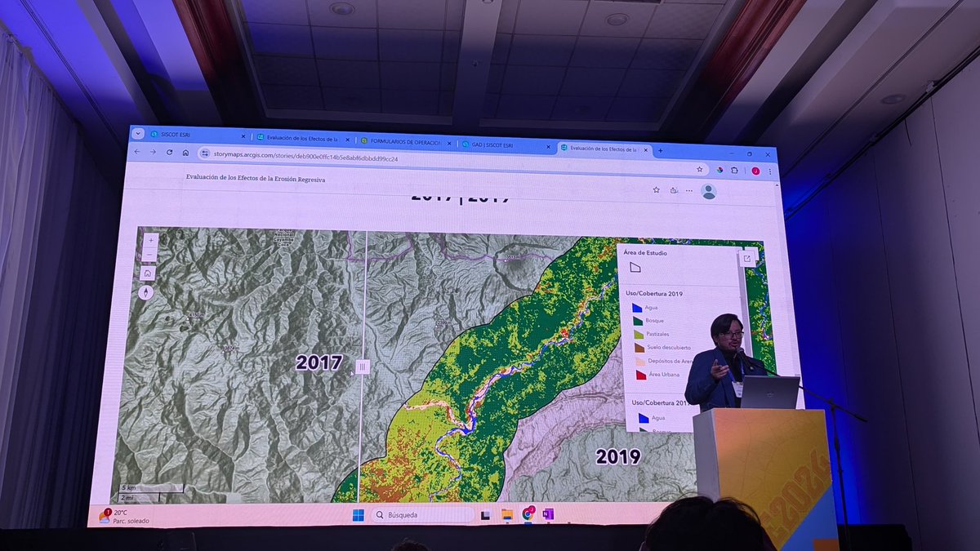Click story title 'Evaluación de los Efectos de la Erosión Regresiva'
Viewport: 980px width, 551px height.
(255, 178)
